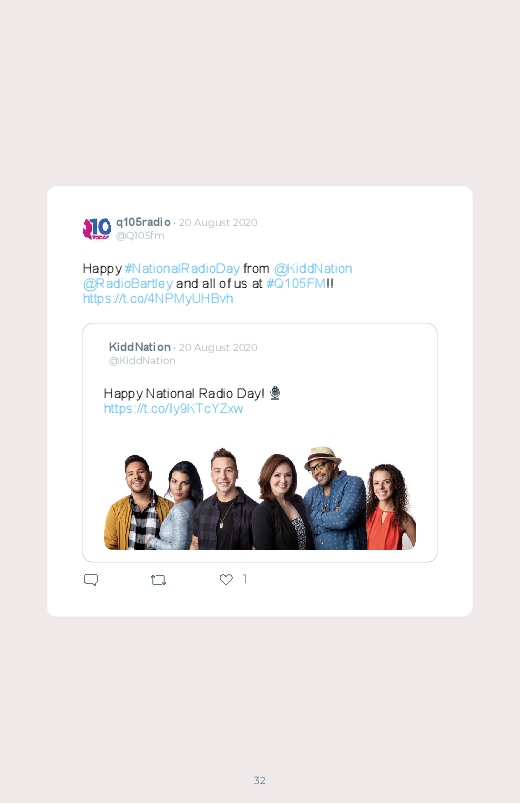Click the retweet arrows icon

[158, 580]
